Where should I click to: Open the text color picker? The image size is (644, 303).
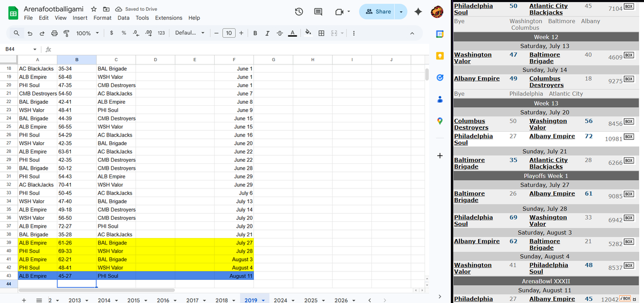(x=291, y=33)
